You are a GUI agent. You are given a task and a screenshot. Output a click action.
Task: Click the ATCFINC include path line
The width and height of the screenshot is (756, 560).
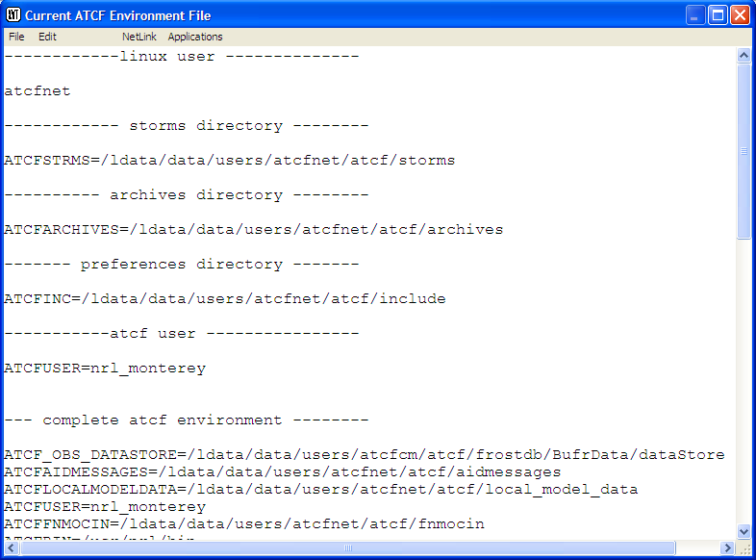(225, 299)
